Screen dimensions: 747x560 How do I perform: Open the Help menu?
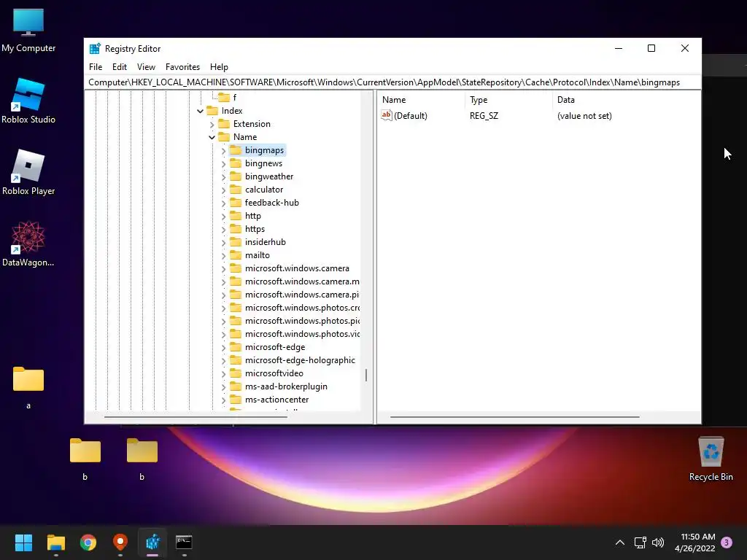click(219, 67)
